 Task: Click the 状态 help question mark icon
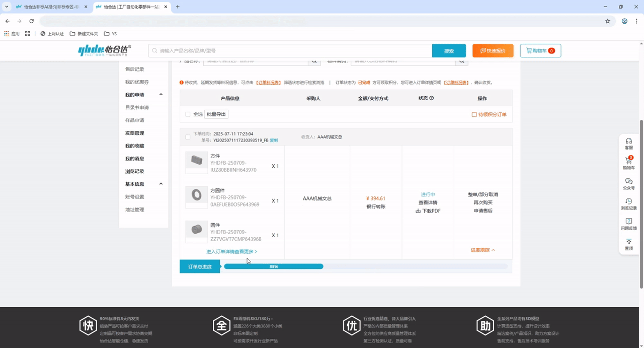pyautogui.click(x=431, y=98)
